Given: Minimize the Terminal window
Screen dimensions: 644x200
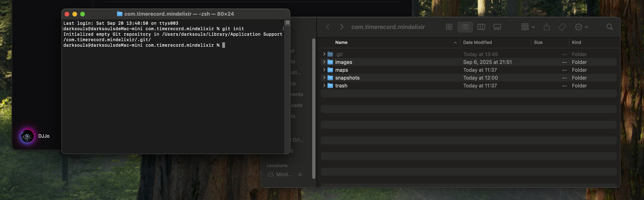Looking at the screenshot, I should (75, 14).
